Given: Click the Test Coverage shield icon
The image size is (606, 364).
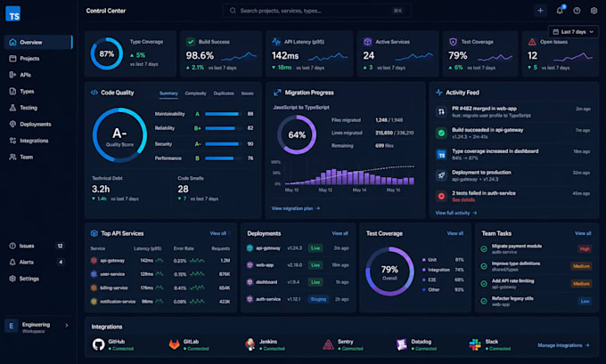Looking at the screenshot, I should (x=453, y=42).
